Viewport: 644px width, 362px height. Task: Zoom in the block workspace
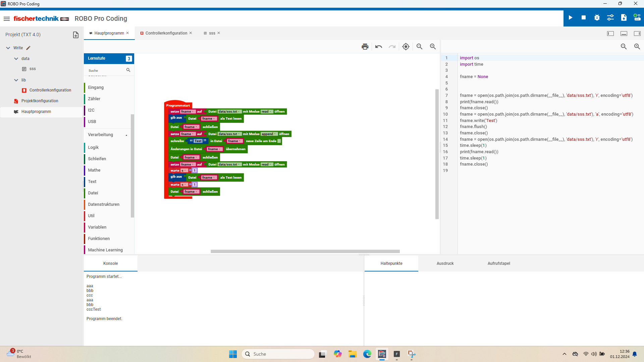tap(433, 47)
